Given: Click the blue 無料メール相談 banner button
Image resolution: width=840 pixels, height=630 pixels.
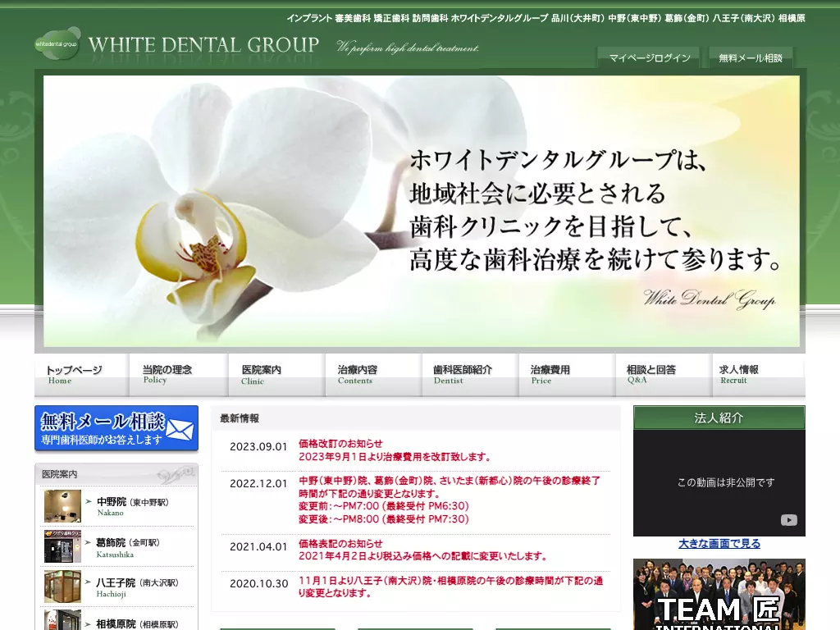Looking at the screenshot, I should pyautogui.click(x=116, y=428).
